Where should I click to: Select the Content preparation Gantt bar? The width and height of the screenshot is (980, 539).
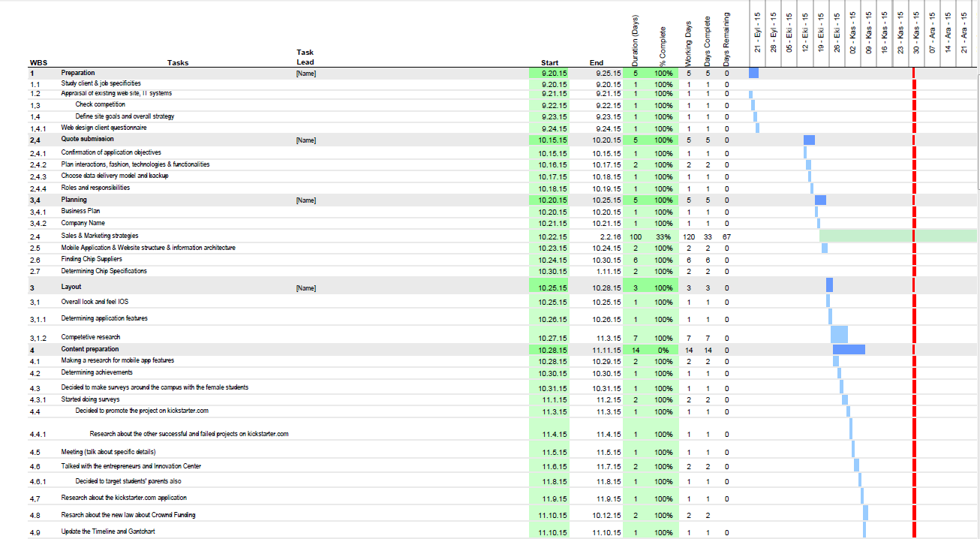click(x=849, y=349)
